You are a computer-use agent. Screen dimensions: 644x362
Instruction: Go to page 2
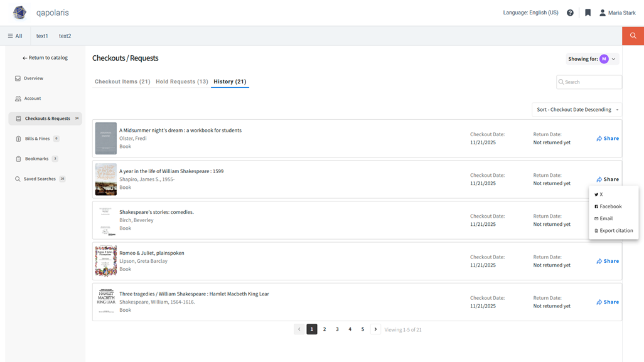pos(325,329)
